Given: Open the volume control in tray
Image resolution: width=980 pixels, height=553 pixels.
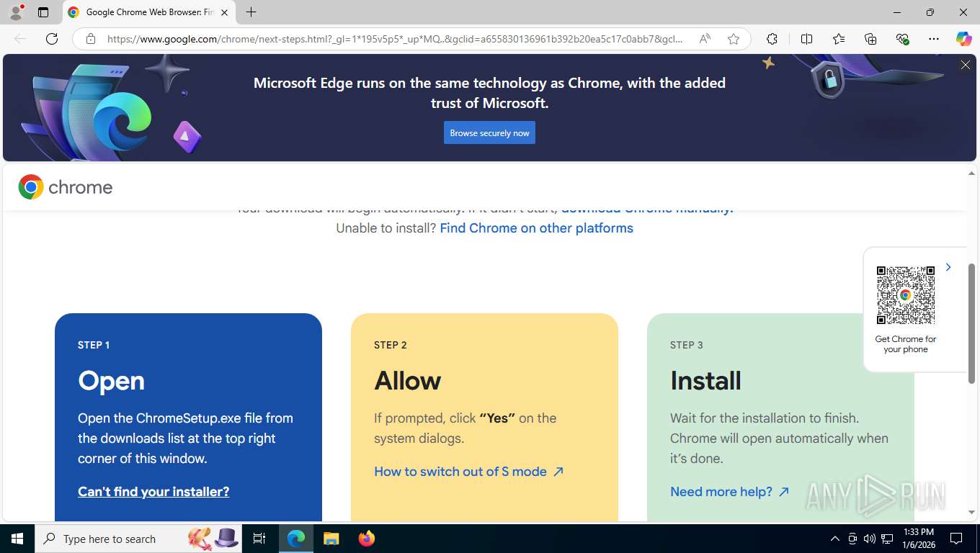Looking at the screenshot, I should pyautogui.click(x=870, y=539).
